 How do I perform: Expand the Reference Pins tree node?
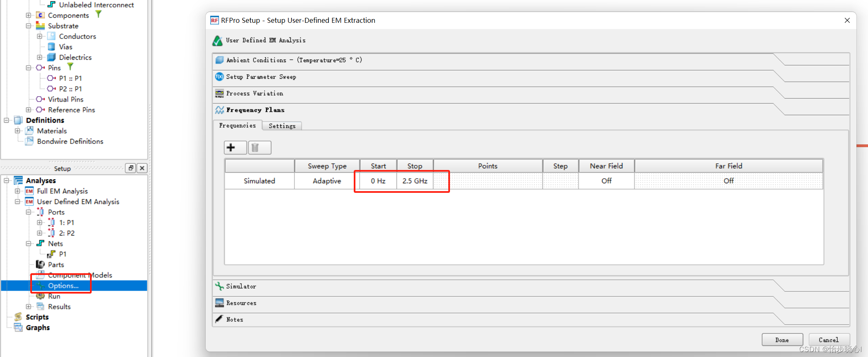click(29, 110)
